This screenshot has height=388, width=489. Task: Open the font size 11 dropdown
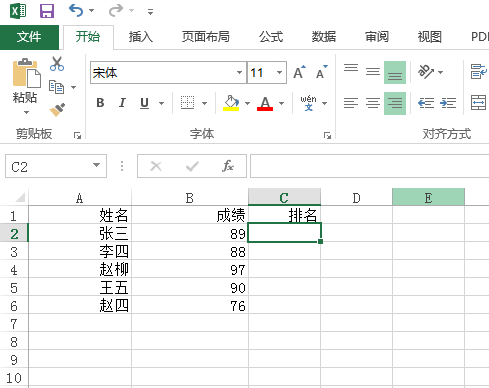point(279,72)
